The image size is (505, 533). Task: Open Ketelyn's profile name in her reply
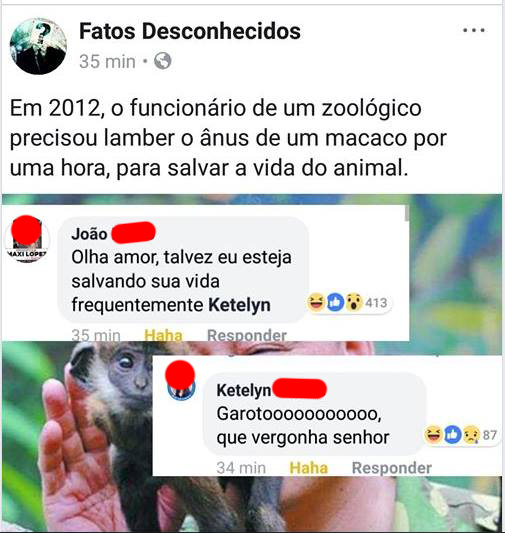(x=244, y=390)
